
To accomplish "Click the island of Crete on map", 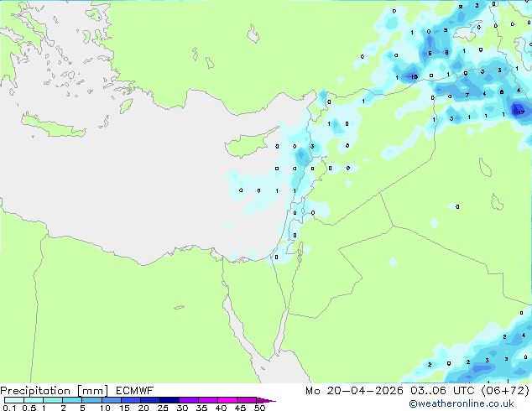I will tap(53, 126).
